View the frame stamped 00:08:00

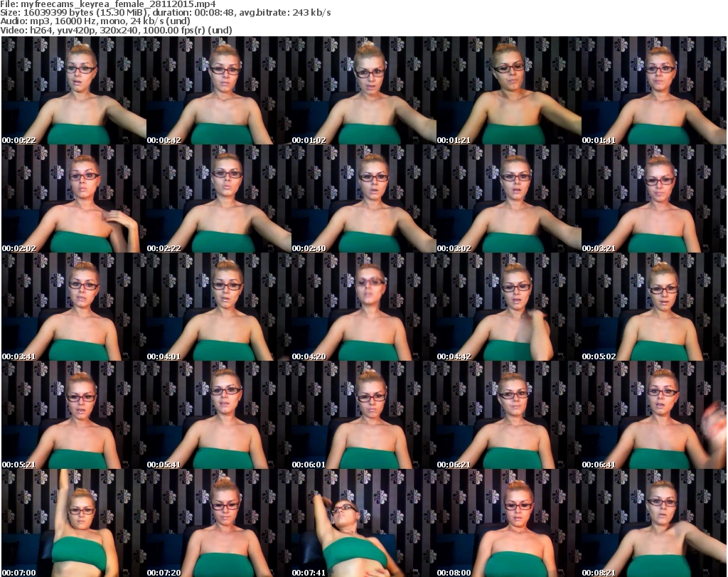tap(508, 523)
